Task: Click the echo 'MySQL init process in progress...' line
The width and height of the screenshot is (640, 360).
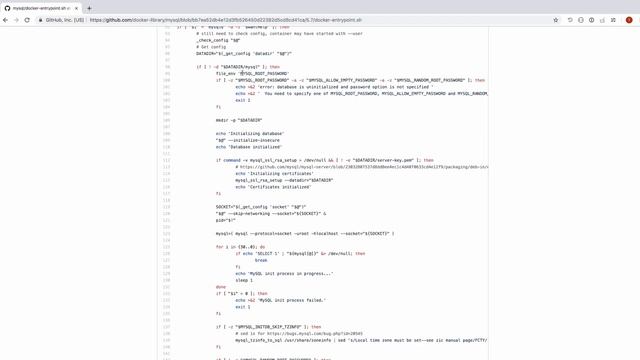Action: [284, 273]
